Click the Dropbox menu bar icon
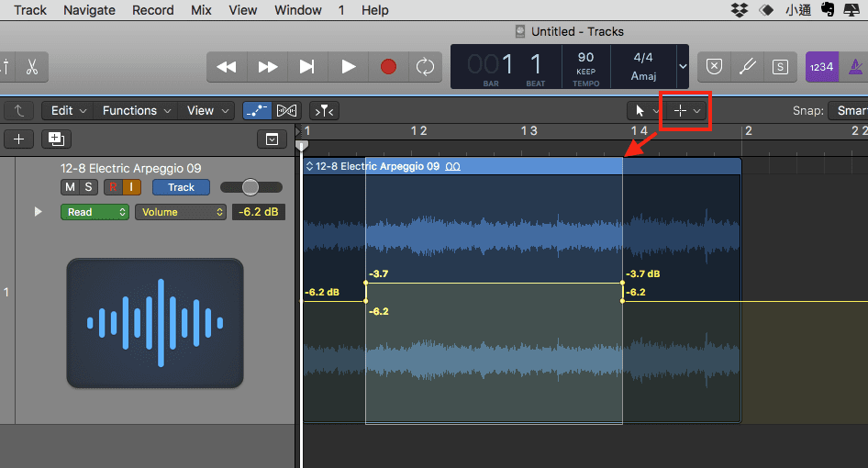Screen dimensions: 868x468 click(x=740, y=10)
